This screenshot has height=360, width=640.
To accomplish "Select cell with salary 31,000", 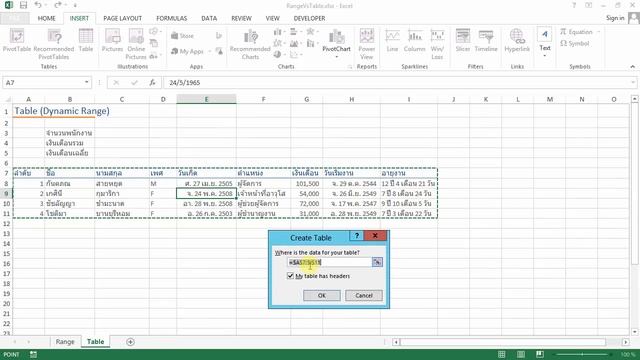I will tap(307, 213).
